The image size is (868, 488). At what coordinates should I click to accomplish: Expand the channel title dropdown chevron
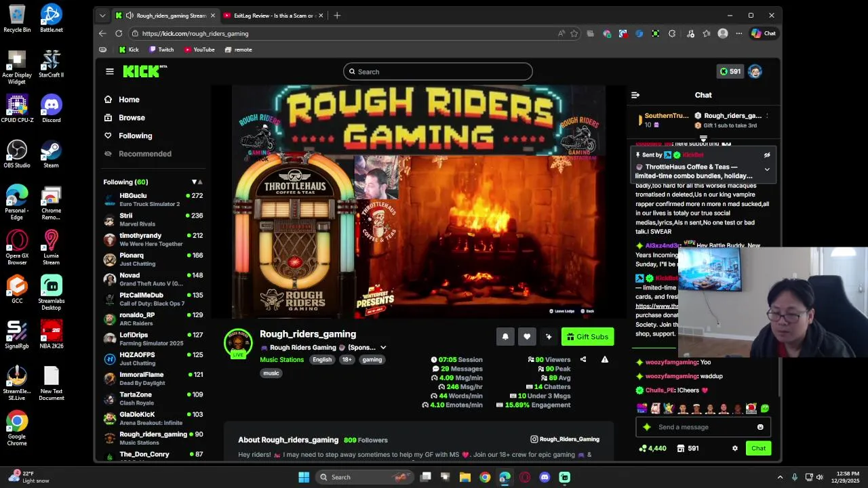(383, 348)
